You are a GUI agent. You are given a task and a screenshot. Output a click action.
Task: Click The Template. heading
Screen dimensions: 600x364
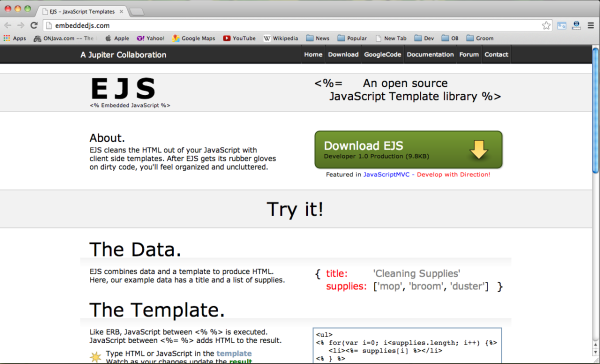click(x=157, y=310)
